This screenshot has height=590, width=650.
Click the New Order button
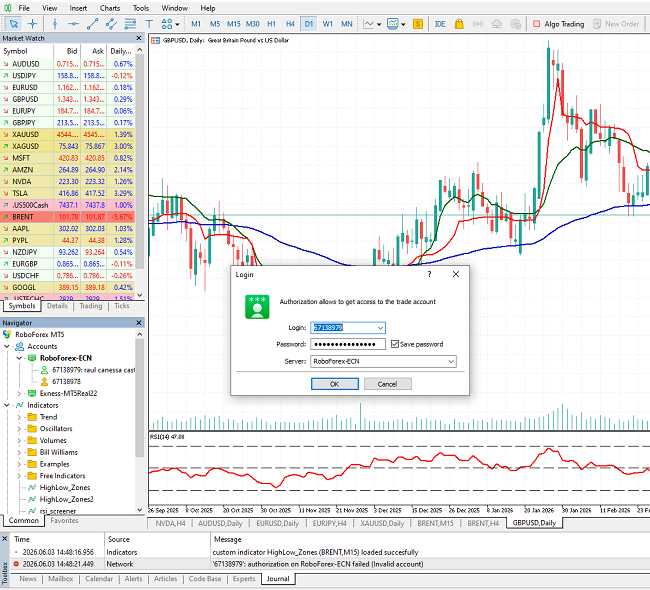(x=616, y=24)
